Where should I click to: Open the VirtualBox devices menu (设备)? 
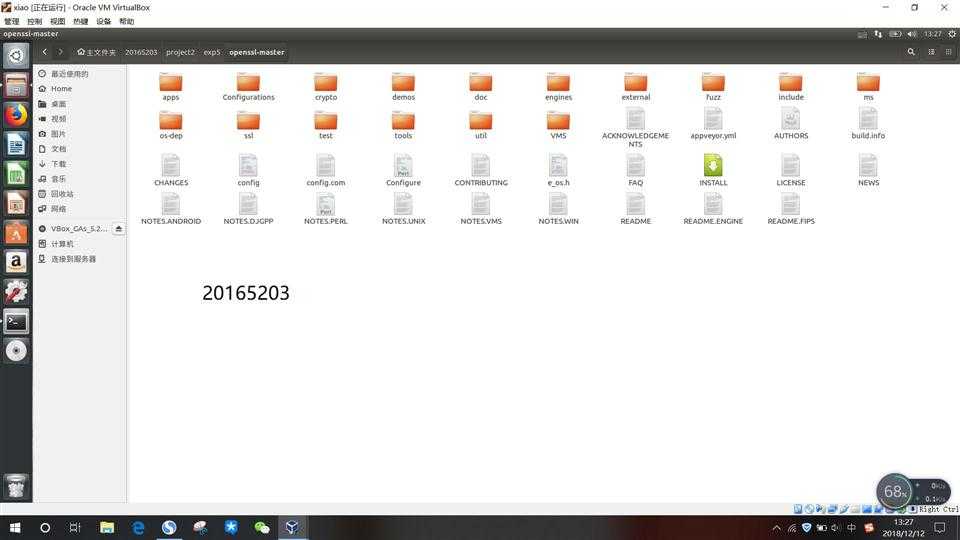point(103,21)
